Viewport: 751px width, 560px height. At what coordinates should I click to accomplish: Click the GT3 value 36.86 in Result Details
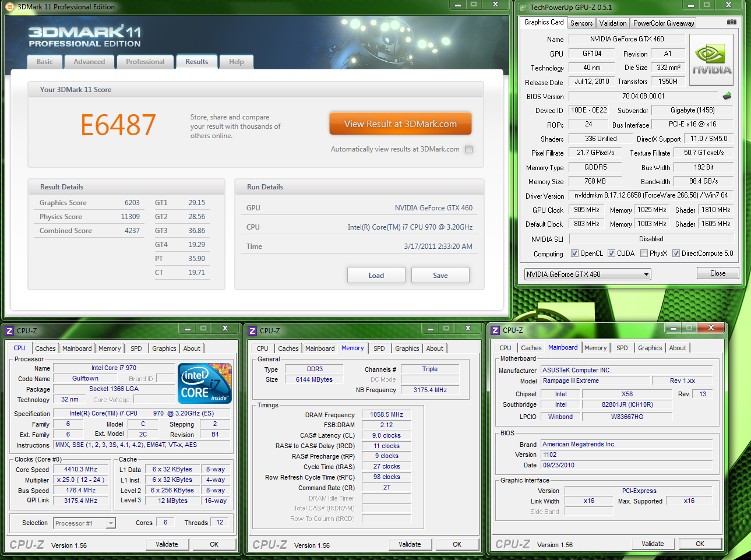196,231
